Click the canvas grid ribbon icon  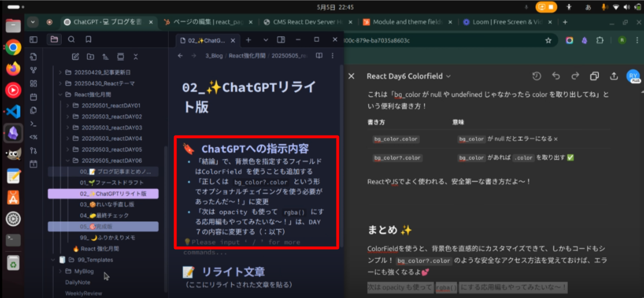pyautogui.click(x=34, y=83)
